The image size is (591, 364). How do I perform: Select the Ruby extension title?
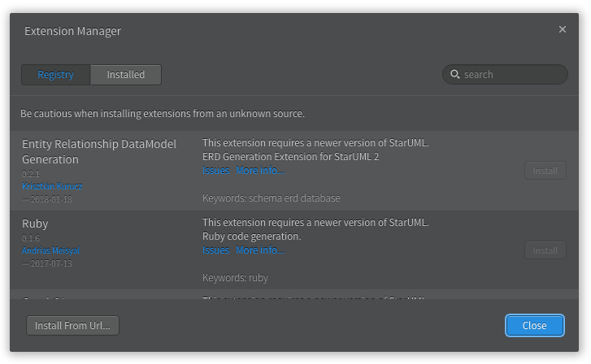click(35, 223)
